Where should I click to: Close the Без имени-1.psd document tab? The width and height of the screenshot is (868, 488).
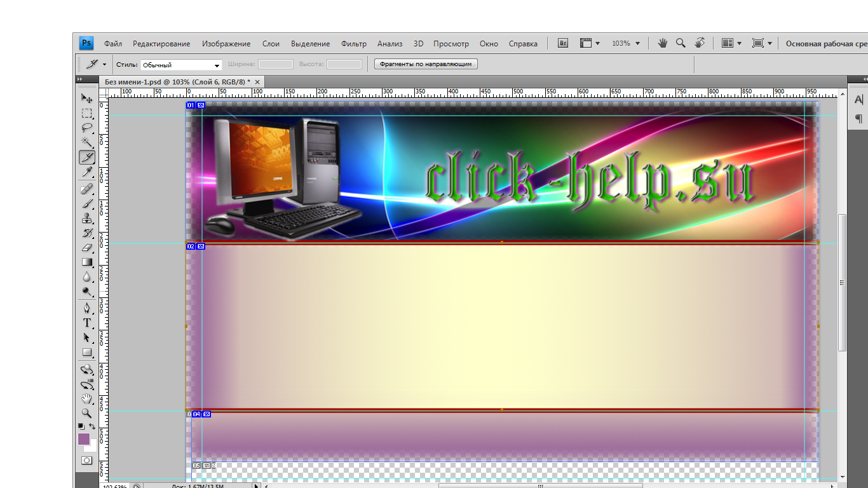point(257,82)
